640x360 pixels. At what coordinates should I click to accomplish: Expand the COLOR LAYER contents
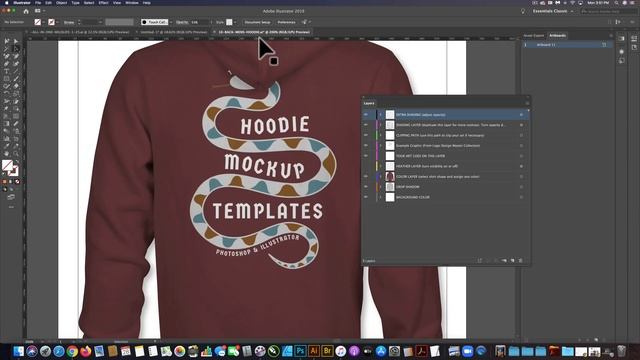tap(381, 177)
